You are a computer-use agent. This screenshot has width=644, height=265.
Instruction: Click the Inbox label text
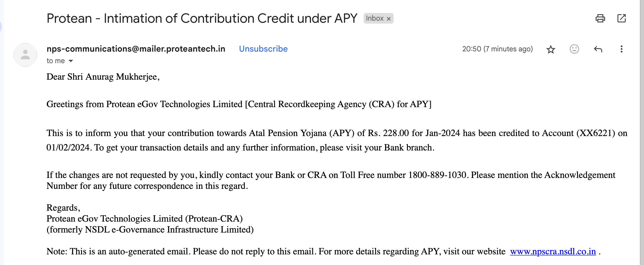coord(374,18)
